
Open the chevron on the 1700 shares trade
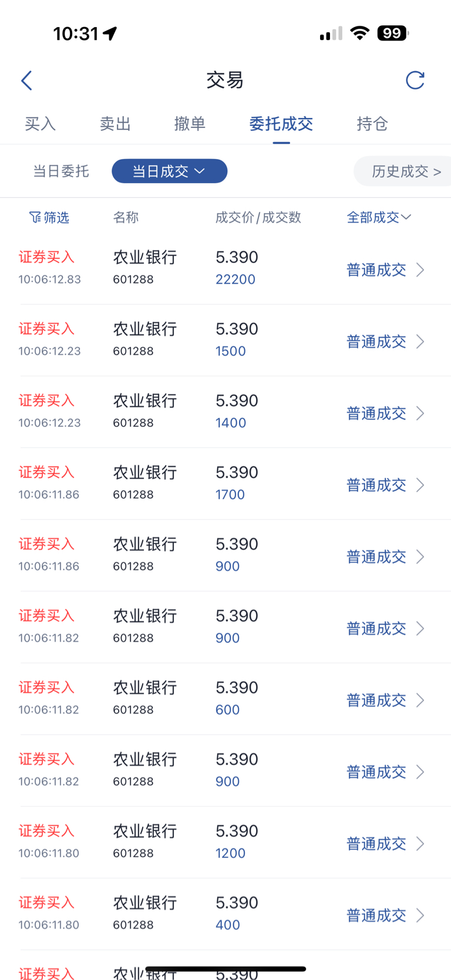420,485
